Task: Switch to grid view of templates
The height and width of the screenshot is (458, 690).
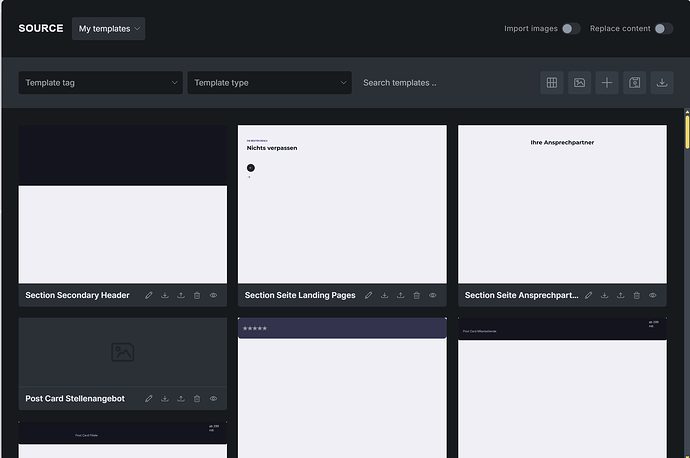Action: click(x=551, y=83)
